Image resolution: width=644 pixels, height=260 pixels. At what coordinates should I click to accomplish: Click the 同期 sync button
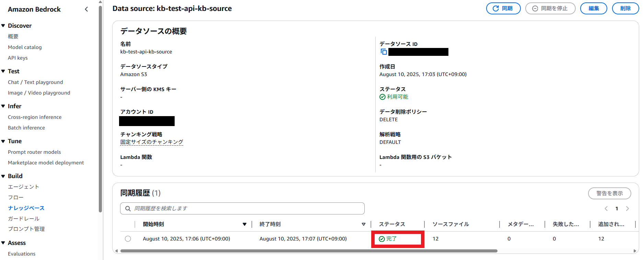click(x=503, y=9)
